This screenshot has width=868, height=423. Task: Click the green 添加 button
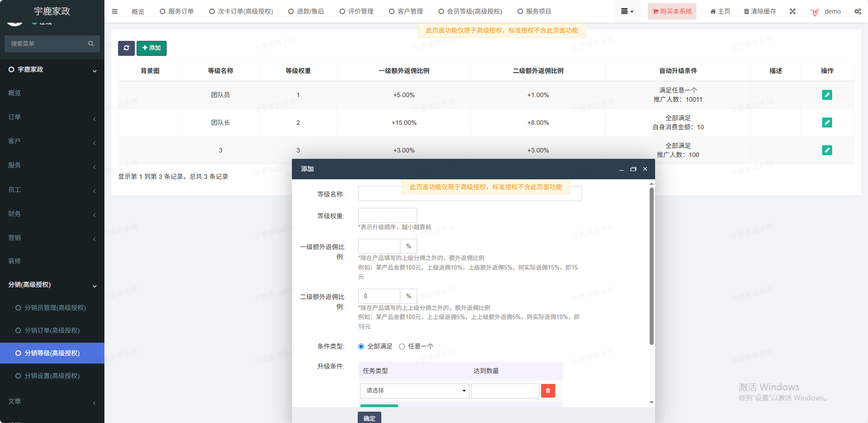pyautogui.click(x=152, y=48)
